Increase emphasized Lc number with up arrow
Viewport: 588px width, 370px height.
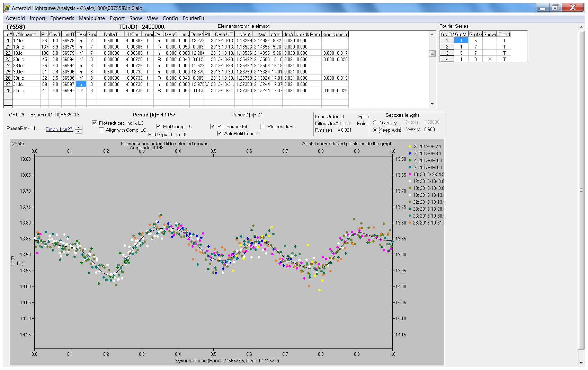(x=79, y=128)
